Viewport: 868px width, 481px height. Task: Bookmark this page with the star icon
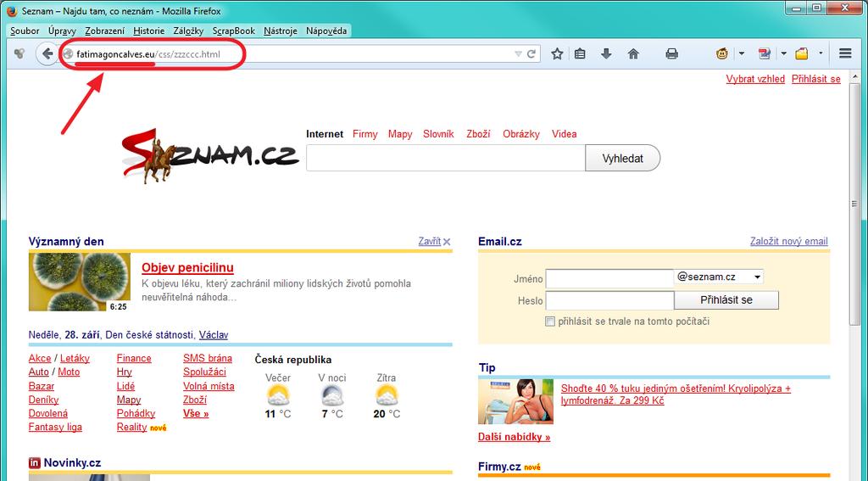[557, 53]
